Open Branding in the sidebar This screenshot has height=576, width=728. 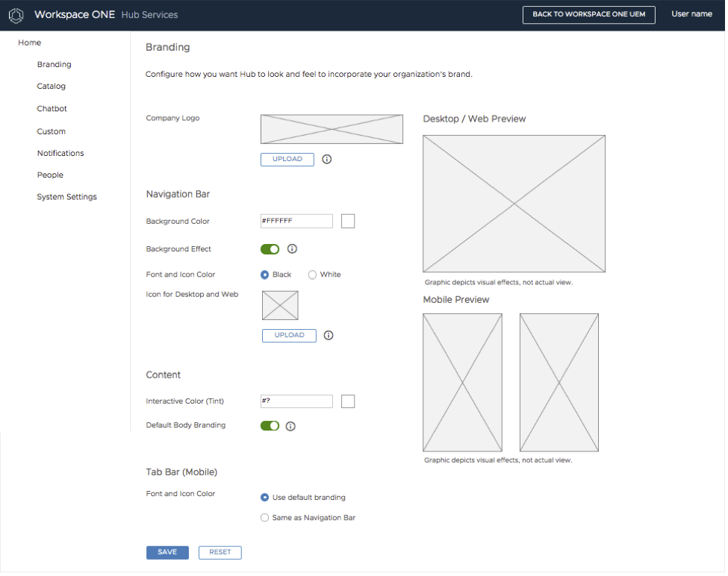(x=55, y=65)
